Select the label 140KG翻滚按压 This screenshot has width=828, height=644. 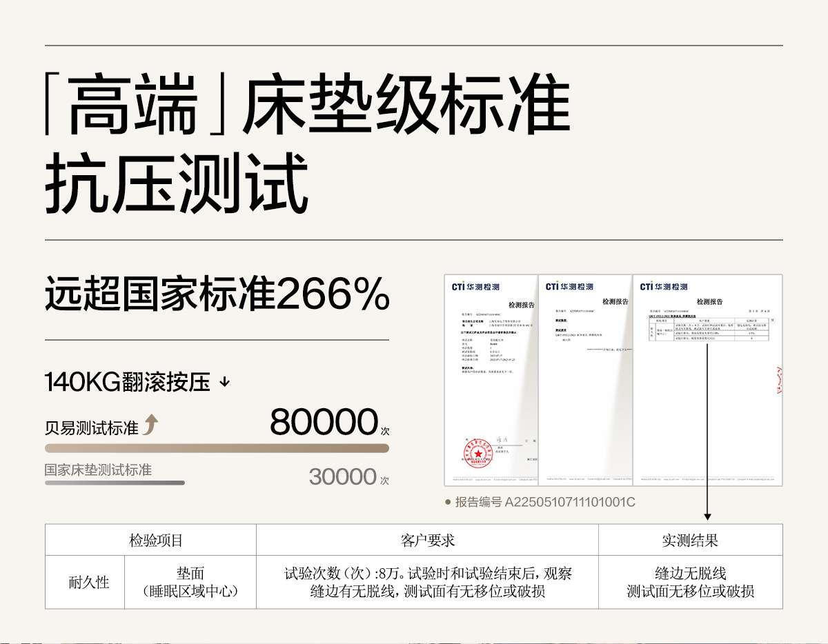(128, 382)
